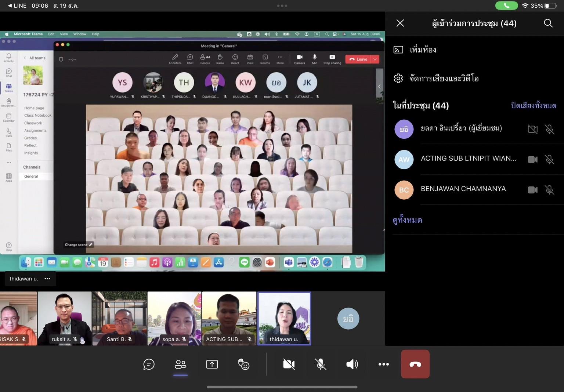Open the meeting chat in bottom toolbar
This screenshot has height=392, width=564.
[149, 364]
